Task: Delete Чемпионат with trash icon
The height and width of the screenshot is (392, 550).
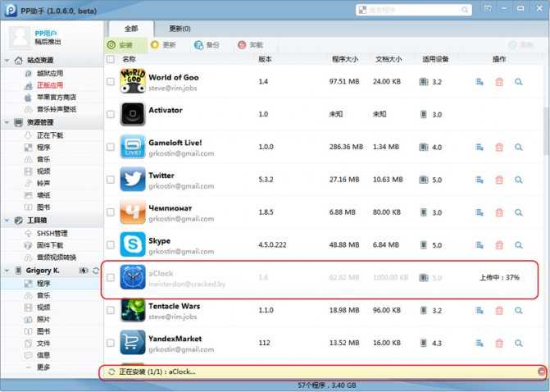Action: pos(499,212)
